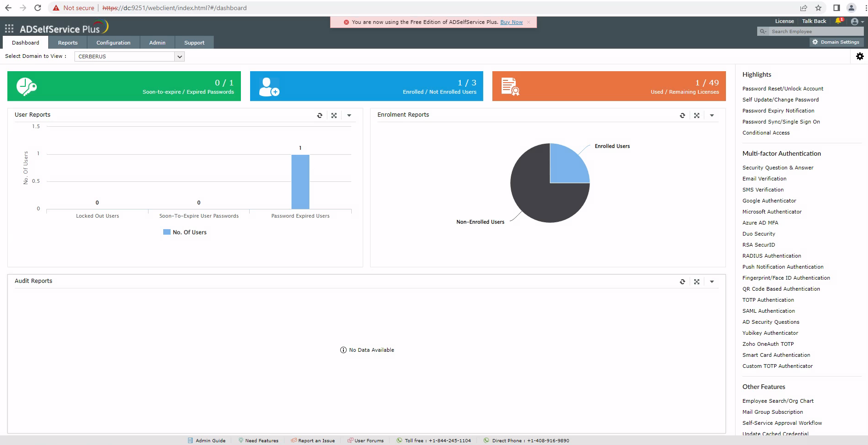
Task: Open SAML Authentication link
Action: pos(768,311)
